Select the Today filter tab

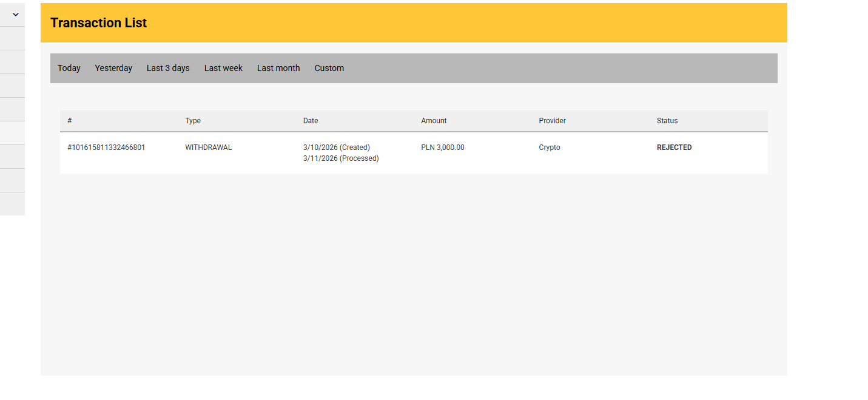pos(69,68)
